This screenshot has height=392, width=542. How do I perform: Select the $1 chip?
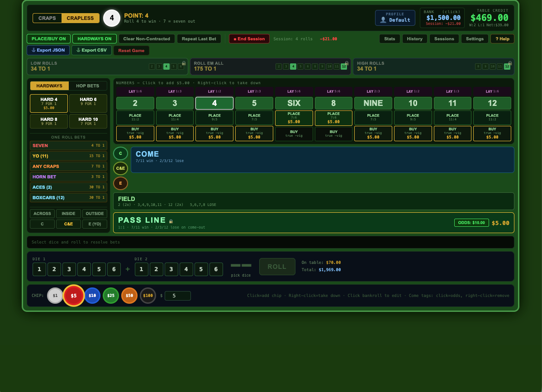click(55, 296)
